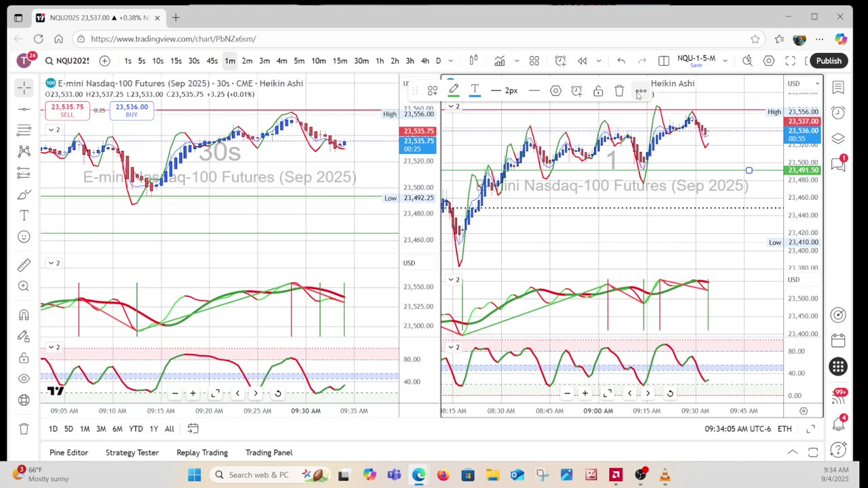Open the candle chart type selector

pos(473,61)
